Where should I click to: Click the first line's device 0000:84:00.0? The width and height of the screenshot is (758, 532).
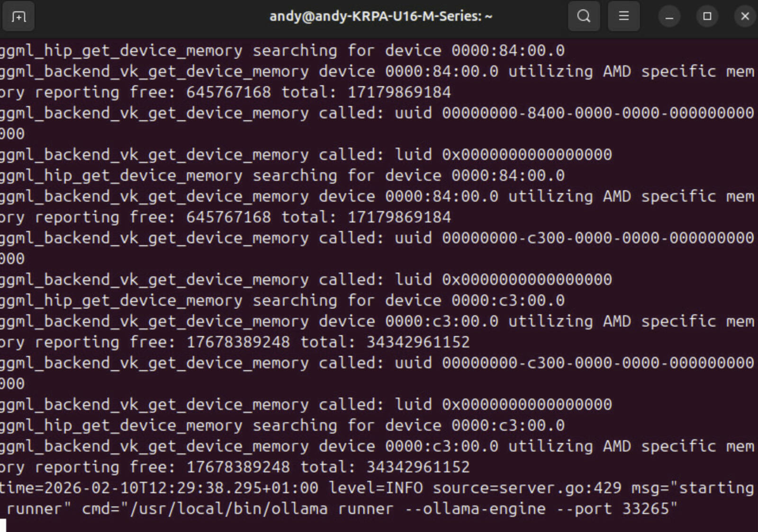[x=508, y=51]
